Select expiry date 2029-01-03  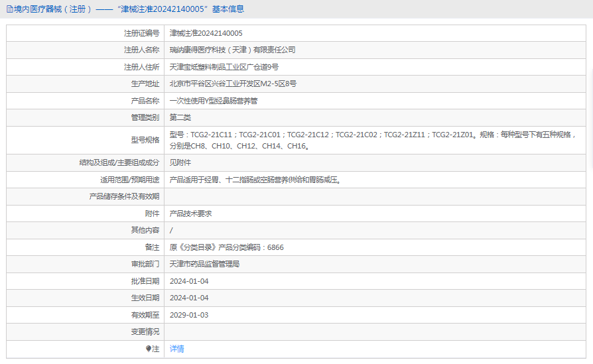click(x=189, y=315)
